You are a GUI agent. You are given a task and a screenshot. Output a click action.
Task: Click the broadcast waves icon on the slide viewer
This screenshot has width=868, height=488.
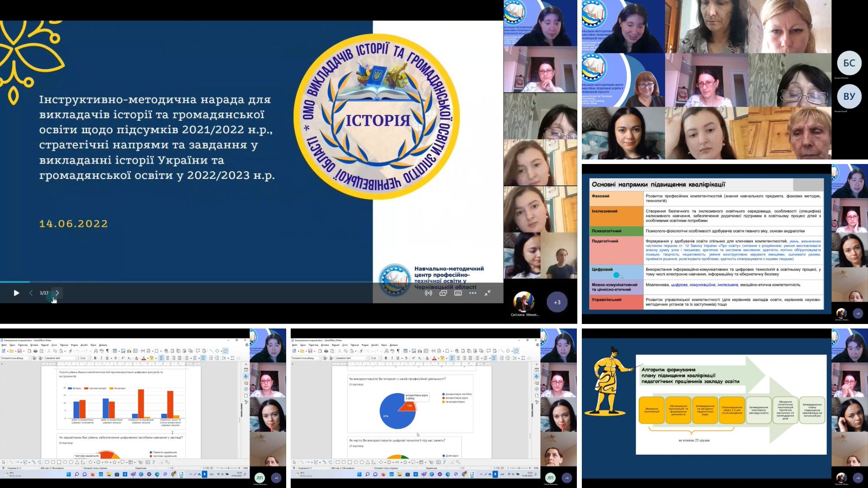tap(428, 293)
